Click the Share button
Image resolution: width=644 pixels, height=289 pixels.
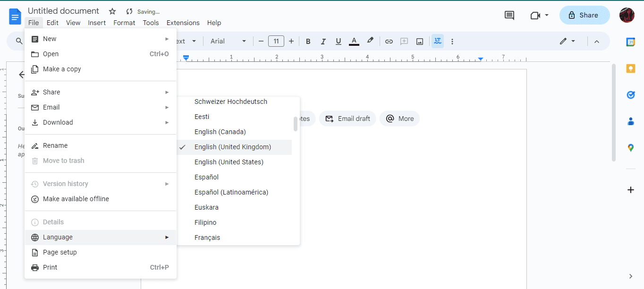point(585,15)
